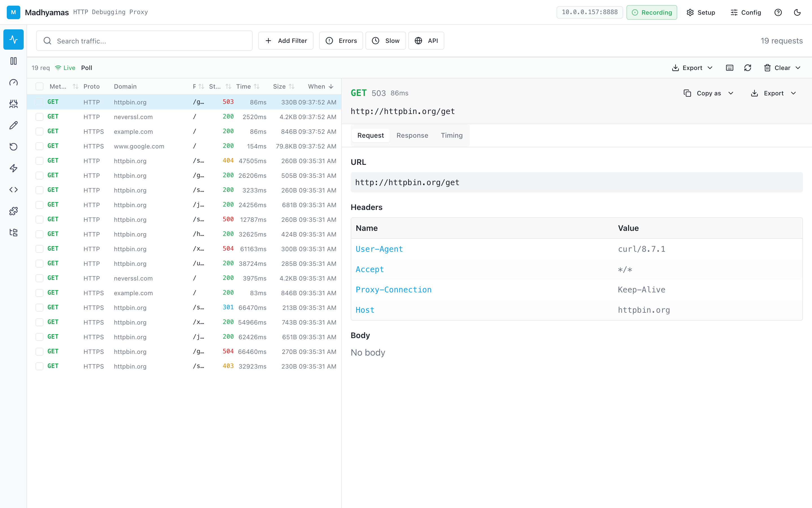Select the neverssl.com 3975ms row

click(184, 278)
